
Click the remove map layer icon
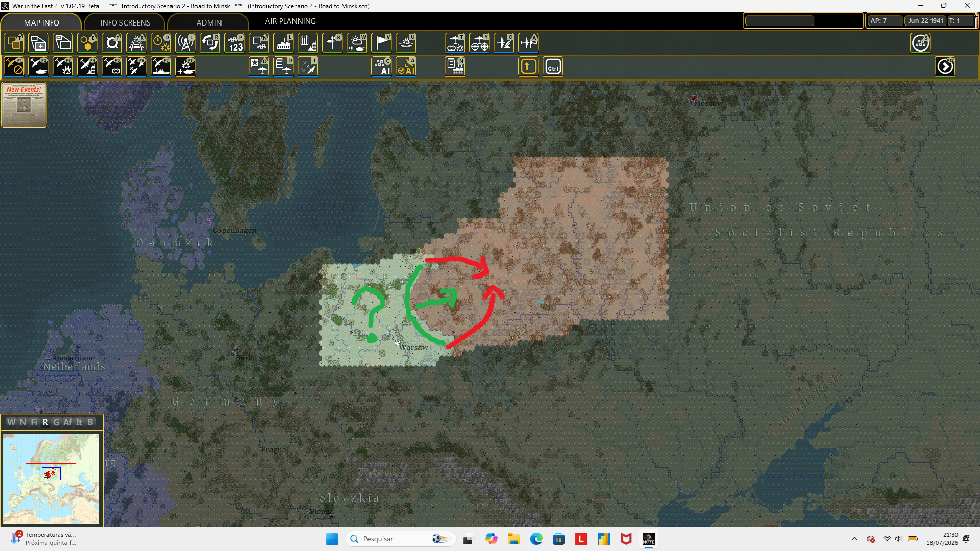(x=63, y=43)
